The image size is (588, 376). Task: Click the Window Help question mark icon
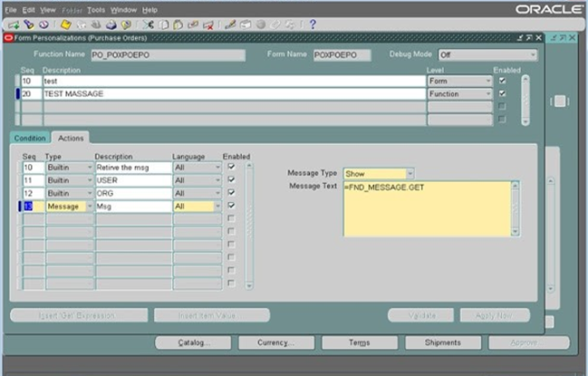pyautogui.click(x=313, y=25)
